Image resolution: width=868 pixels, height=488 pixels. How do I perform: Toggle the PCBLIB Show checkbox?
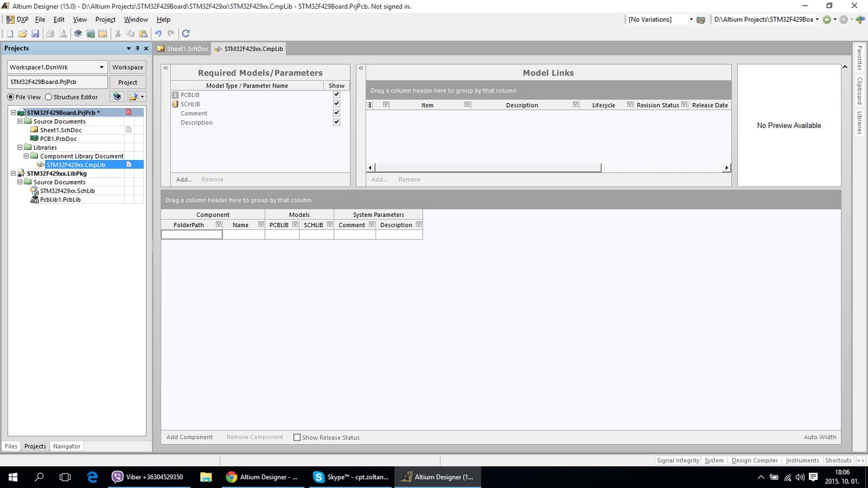point(336,95)
